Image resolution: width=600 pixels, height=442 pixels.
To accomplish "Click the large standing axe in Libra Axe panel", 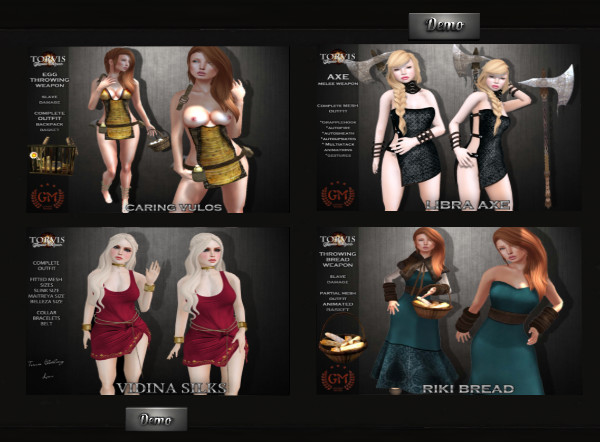I will [x=548, y=138].
